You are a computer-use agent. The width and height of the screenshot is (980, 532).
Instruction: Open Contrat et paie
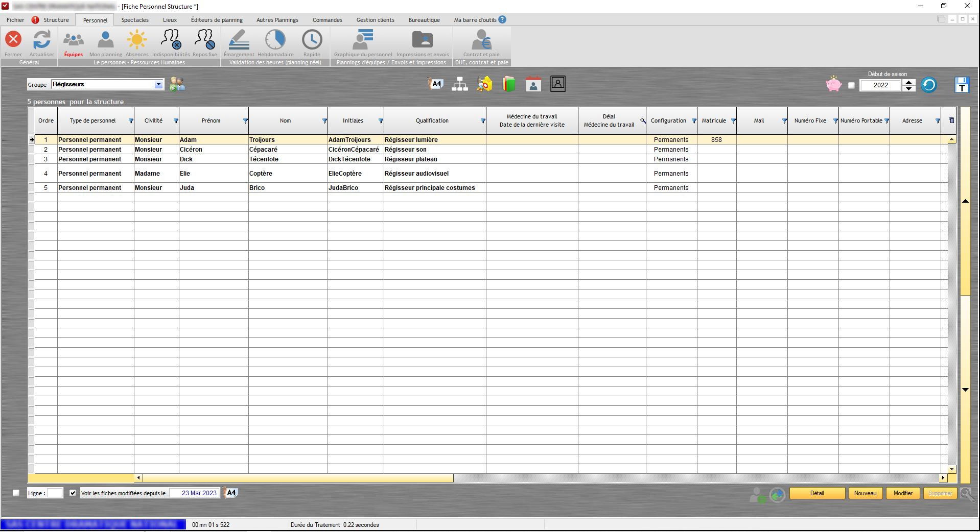(x=481, y=39)
